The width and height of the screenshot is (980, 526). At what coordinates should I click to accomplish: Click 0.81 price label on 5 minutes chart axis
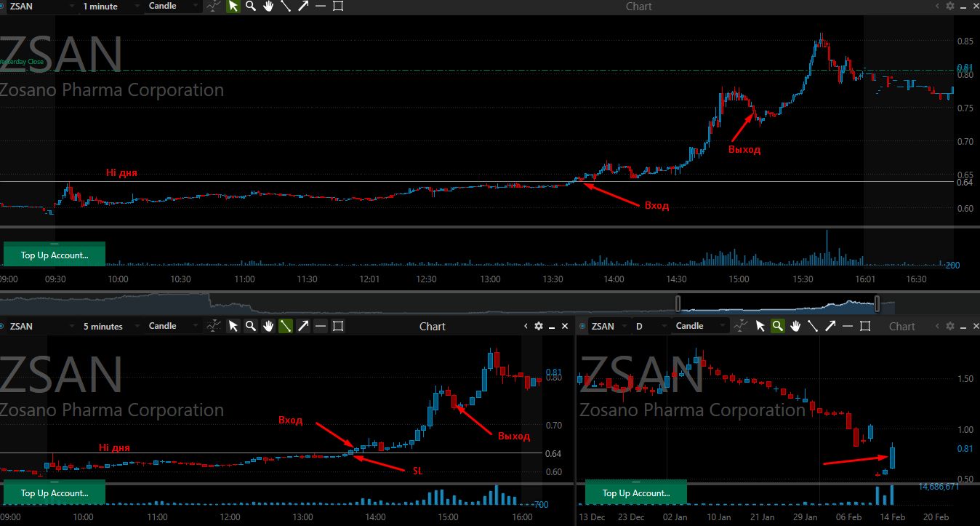click(553, 371)
